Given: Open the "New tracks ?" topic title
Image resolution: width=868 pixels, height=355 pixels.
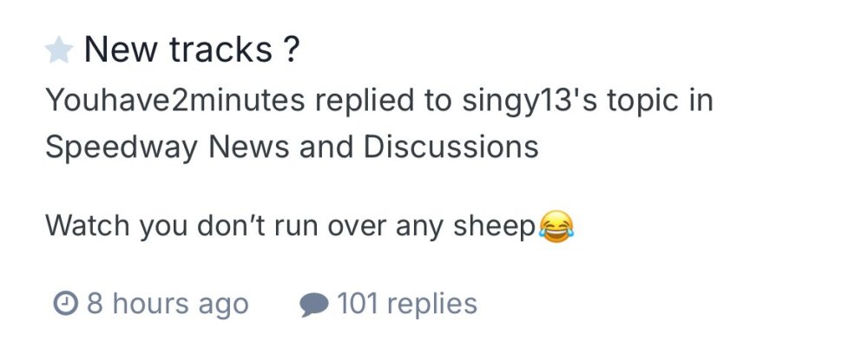Looking at the screenshot, I should click(x=192, y=51).
